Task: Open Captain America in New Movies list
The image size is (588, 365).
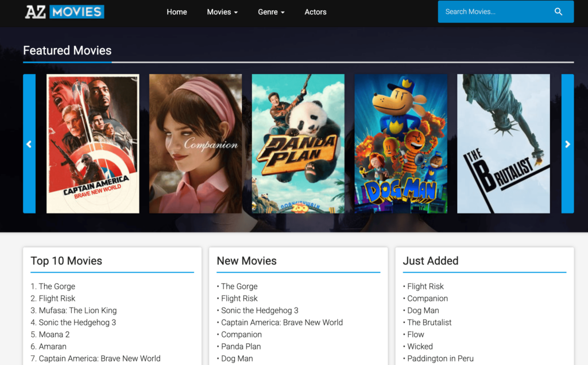Action: [282, 323]
